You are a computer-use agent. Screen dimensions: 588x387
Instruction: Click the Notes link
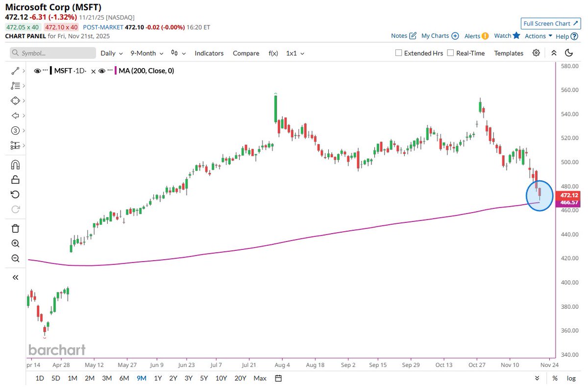(x=399, y=36)
